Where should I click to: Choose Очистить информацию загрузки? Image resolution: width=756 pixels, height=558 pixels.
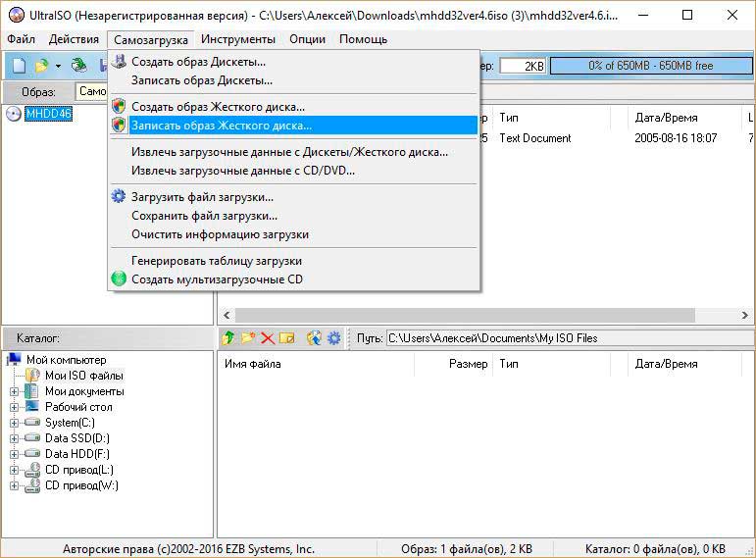pos(294,234)
